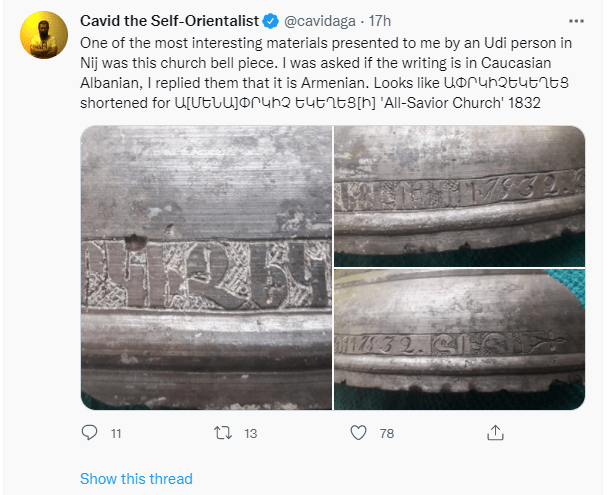
Task: Click the retweet count 13
Action: tap(251, 433)
